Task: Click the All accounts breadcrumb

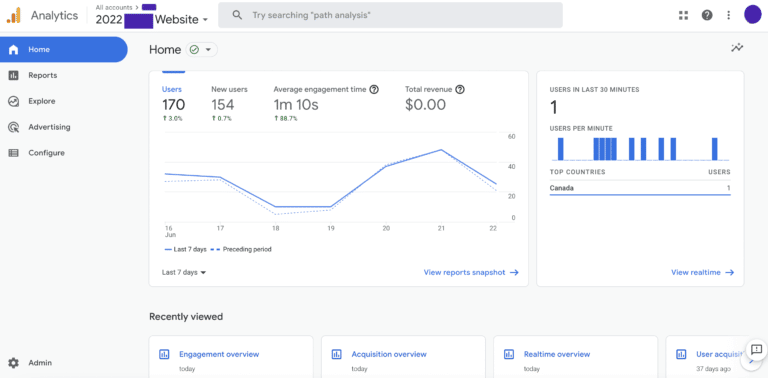Action: [114, 7]
